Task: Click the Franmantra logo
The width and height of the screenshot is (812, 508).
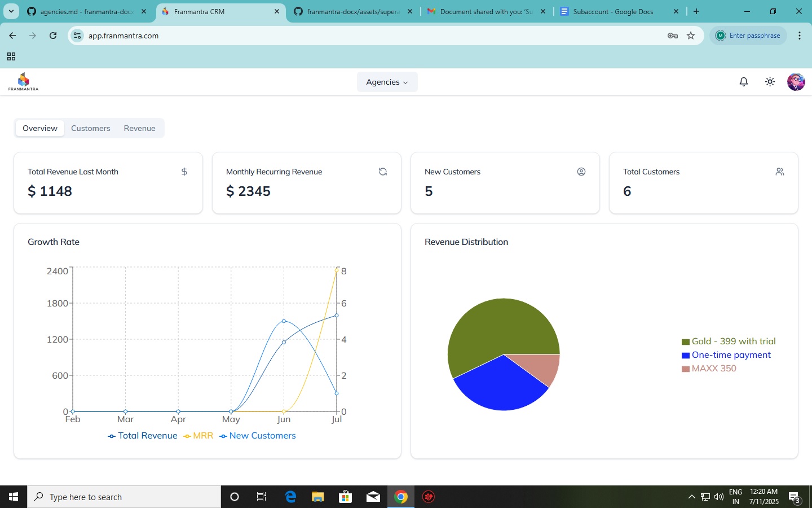Action: [23, 81]
